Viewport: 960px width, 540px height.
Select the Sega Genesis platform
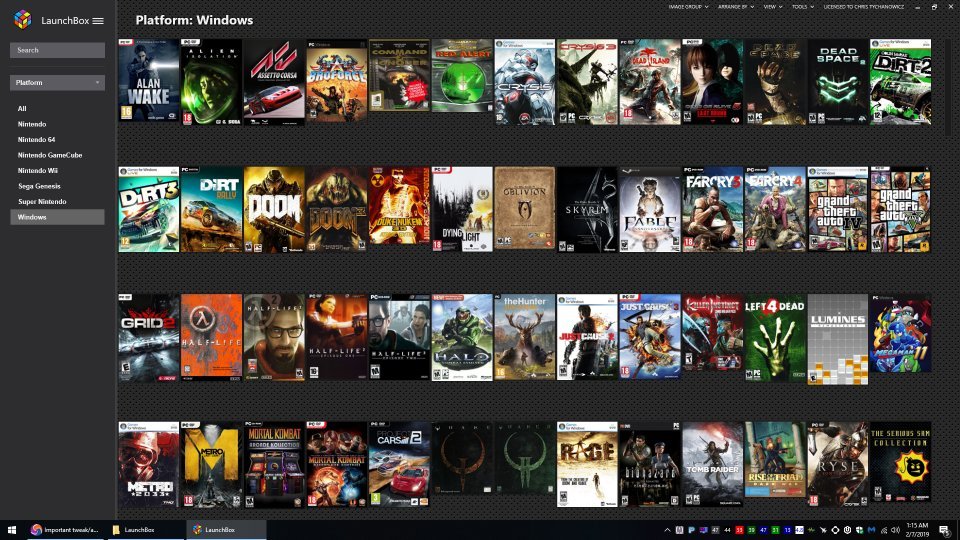click(39, 186)
